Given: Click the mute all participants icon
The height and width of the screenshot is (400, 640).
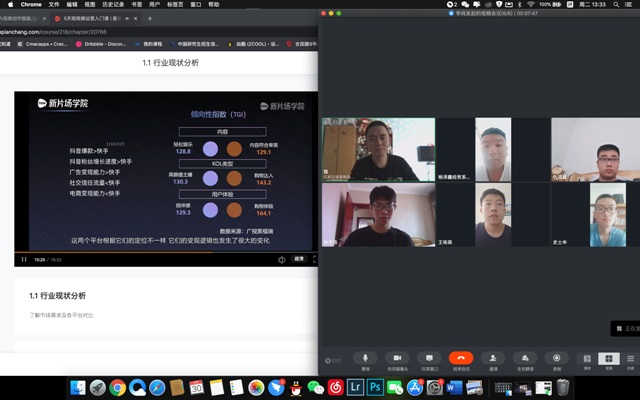Looking at the screenshot, I should 525,358.
